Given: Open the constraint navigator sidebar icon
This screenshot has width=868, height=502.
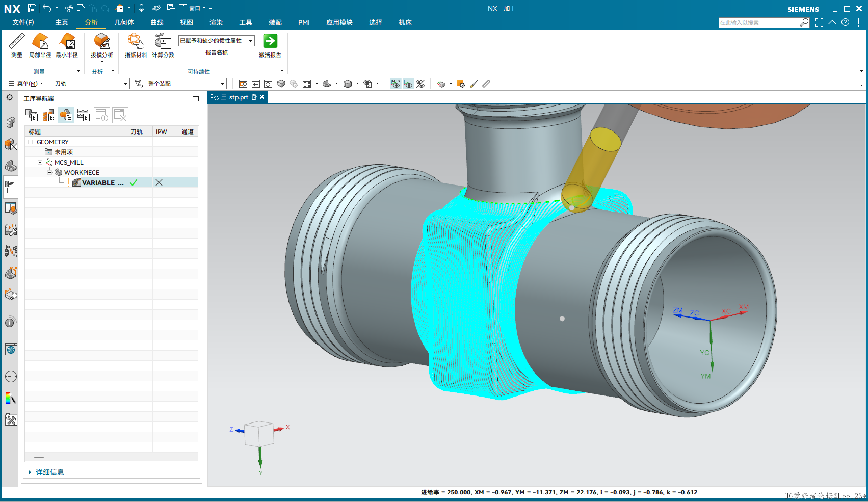Looking at the screenshot, I should (x=11, y=144).
